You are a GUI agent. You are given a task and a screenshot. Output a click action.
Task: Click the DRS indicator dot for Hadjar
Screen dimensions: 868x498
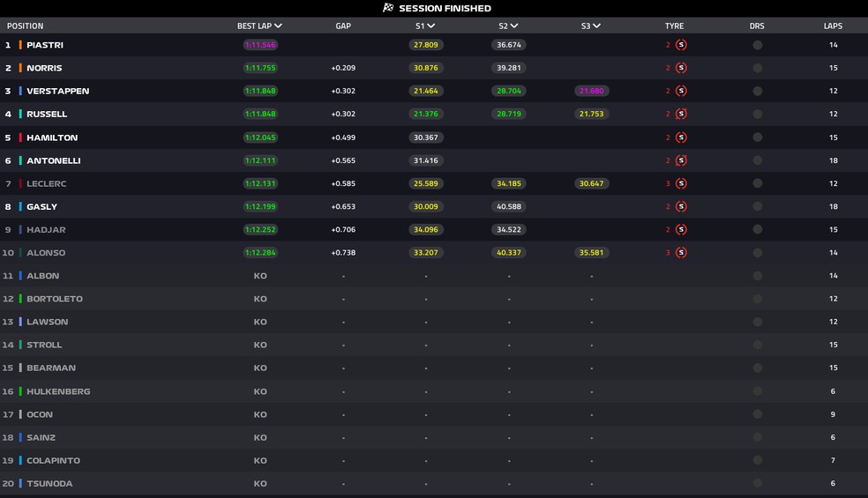[757, 229]
